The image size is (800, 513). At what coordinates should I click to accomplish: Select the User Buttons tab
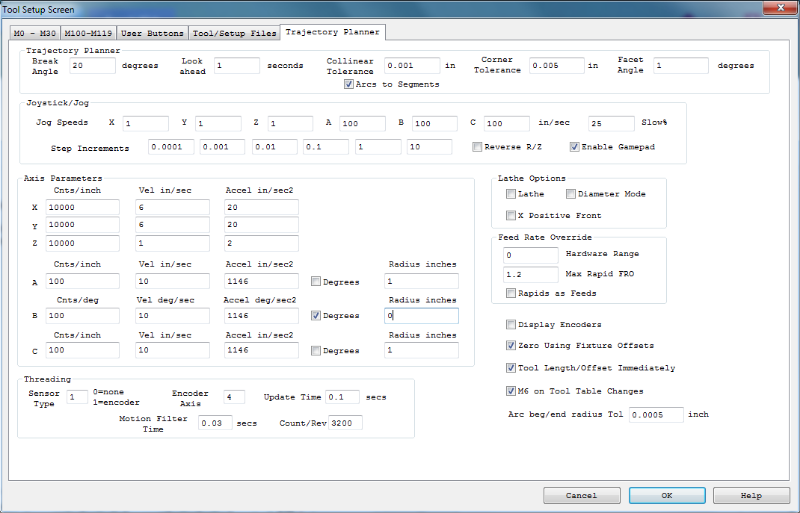152,33
